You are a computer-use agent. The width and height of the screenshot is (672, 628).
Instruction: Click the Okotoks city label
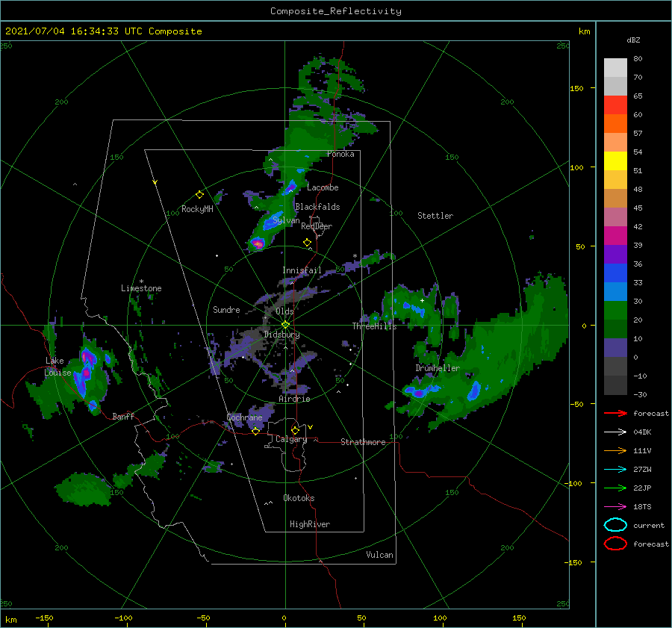(299, 498)
